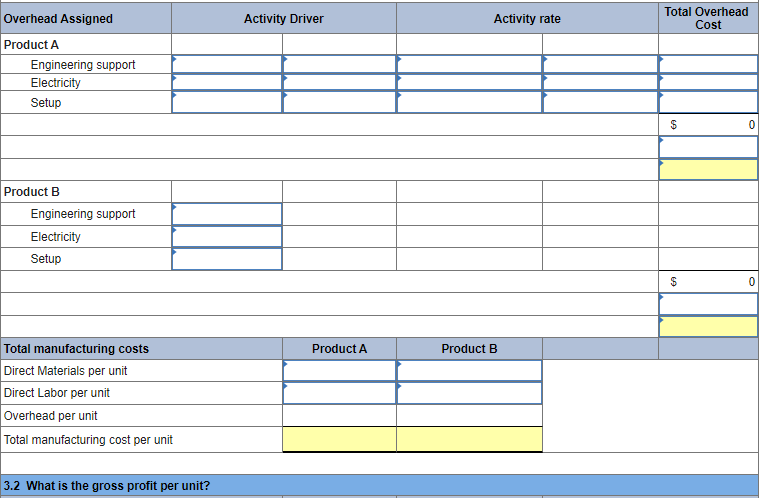Select Total Overhead Cost cell for Product A Setup
The image size is (762, 498).
(709, 102)
